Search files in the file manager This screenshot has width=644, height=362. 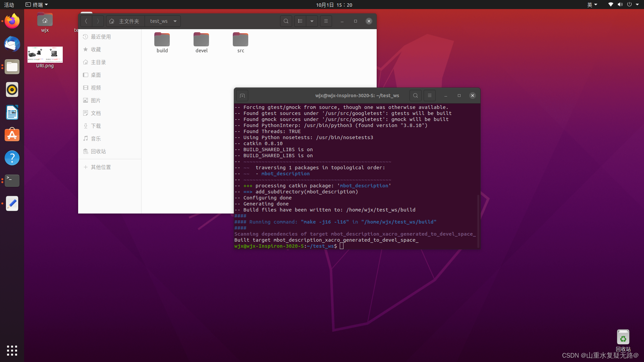pos(286,21)
